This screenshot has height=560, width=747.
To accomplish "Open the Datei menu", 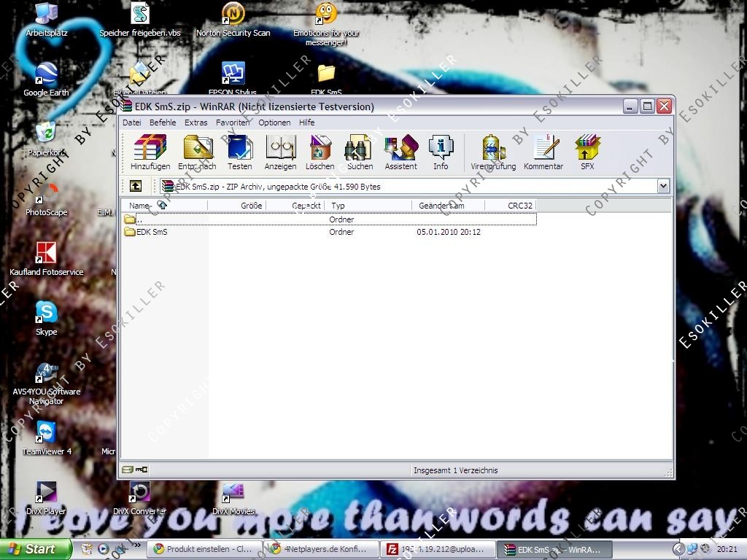I will click(x=131, y=122).
